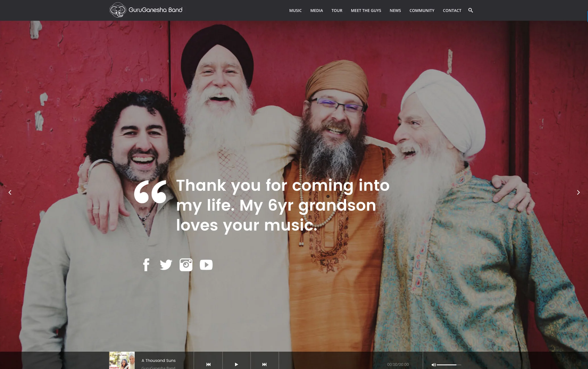Go to the previous slide arrow
The height and width of the screenshot is (369, 588).
[x=10, y=192]
